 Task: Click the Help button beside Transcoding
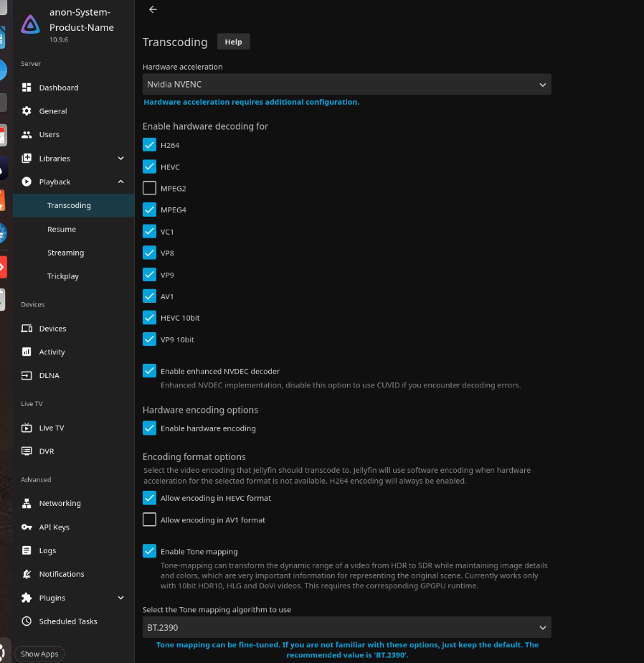coord(233,42)
